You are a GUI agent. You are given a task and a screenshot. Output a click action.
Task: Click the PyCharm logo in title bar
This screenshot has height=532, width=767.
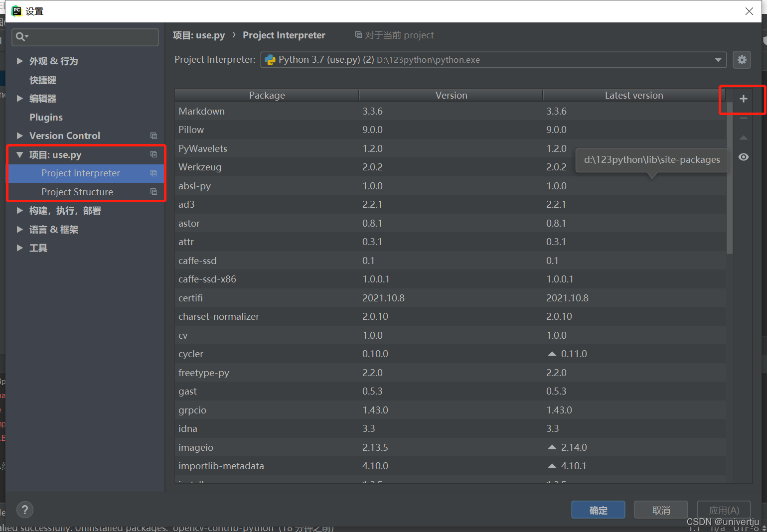coord(17,11)
